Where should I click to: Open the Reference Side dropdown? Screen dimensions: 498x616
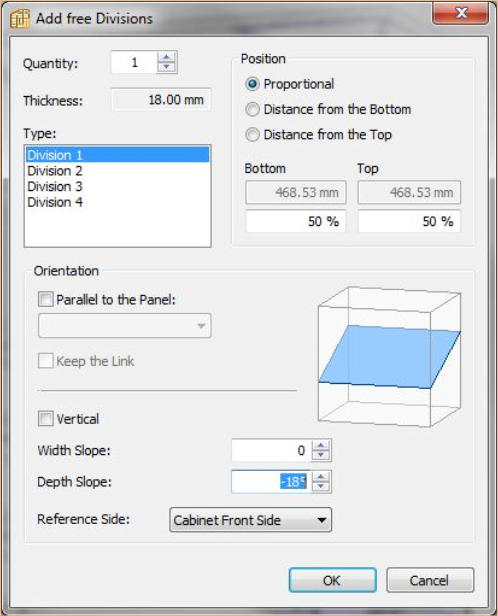pyautogui.click(x=250, y=520)
